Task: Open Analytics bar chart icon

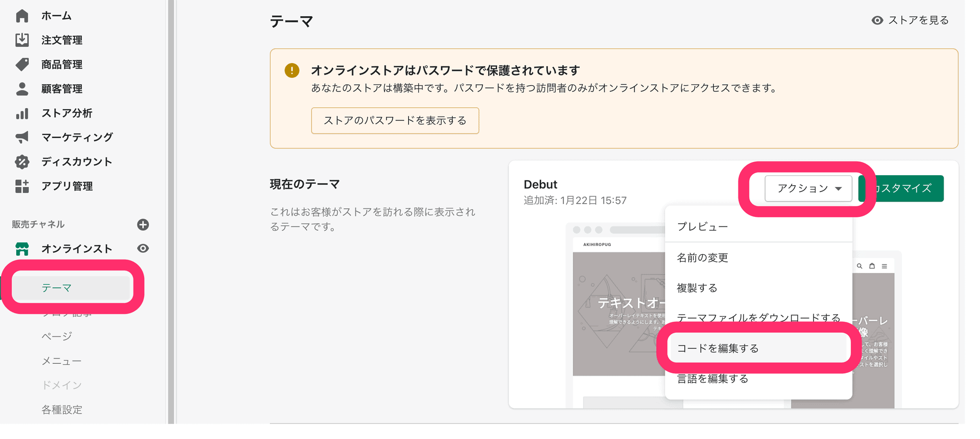Action: point(22,113)
